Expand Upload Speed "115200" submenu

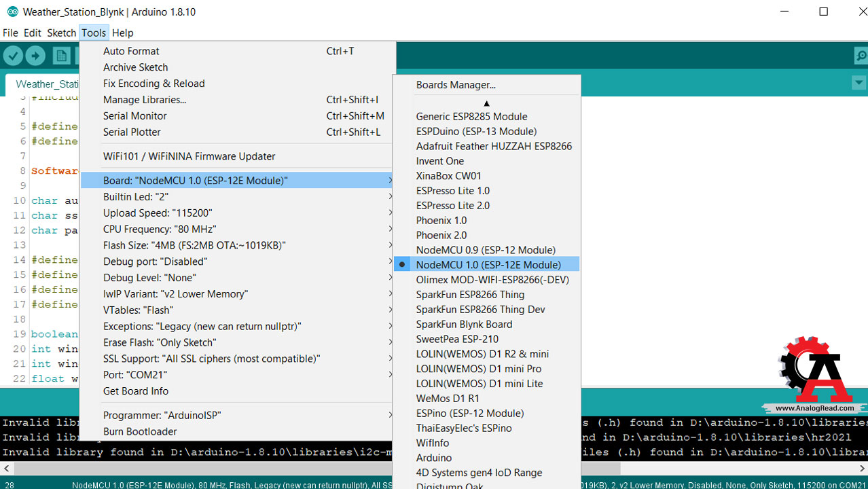[x=390, y=213]
